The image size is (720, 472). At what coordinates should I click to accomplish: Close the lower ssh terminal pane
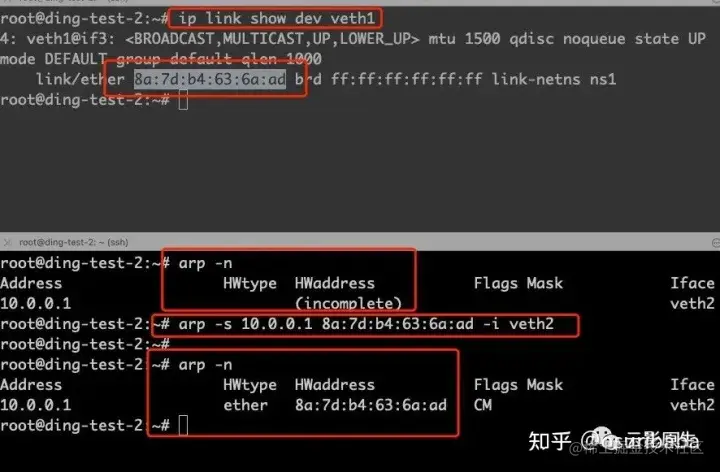pos(6,242)
